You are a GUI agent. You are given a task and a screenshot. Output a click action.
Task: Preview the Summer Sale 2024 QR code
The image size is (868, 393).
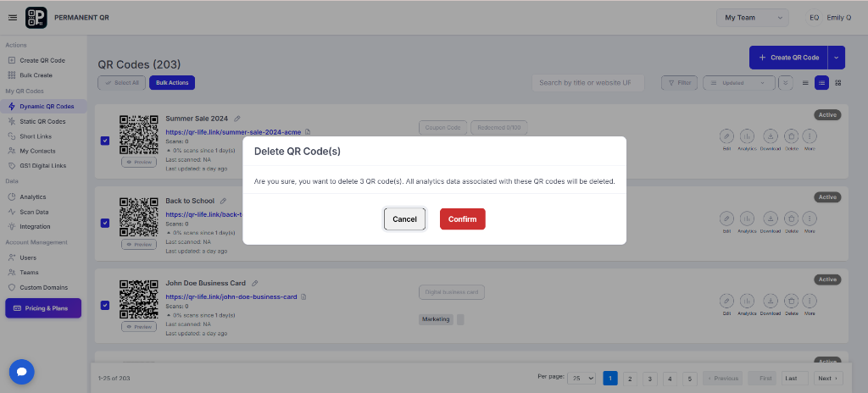139,162
